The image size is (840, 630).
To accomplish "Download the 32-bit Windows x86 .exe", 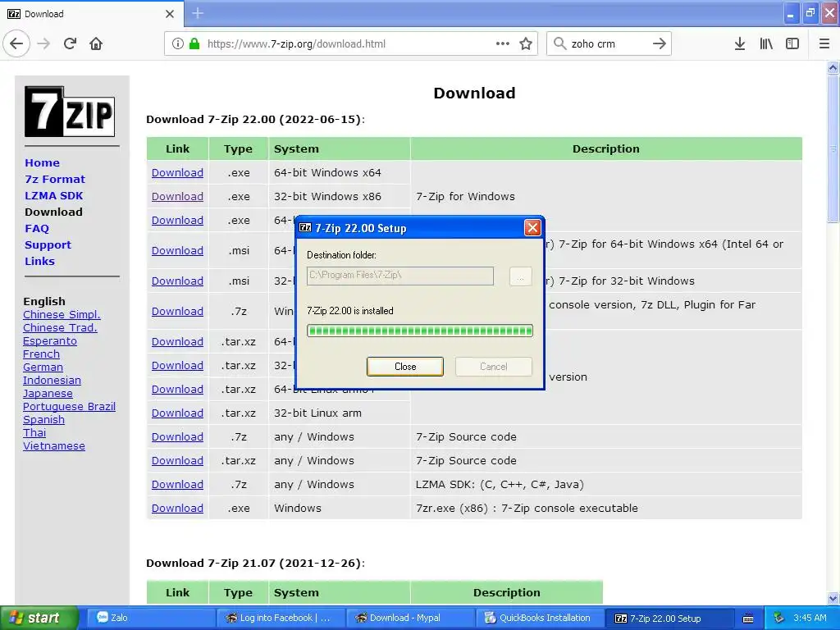I will [x=177, y=196].
